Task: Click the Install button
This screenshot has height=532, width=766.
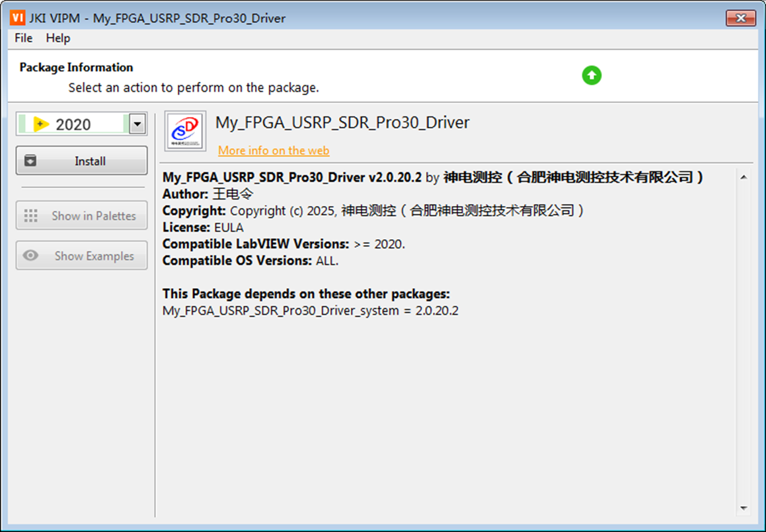Action: (81, 161)
